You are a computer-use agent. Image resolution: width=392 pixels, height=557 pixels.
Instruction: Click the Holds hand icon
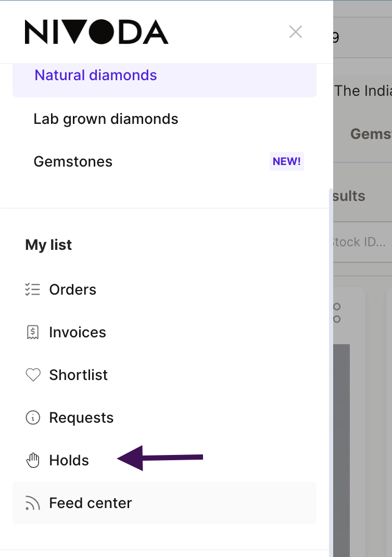point(33,460)
